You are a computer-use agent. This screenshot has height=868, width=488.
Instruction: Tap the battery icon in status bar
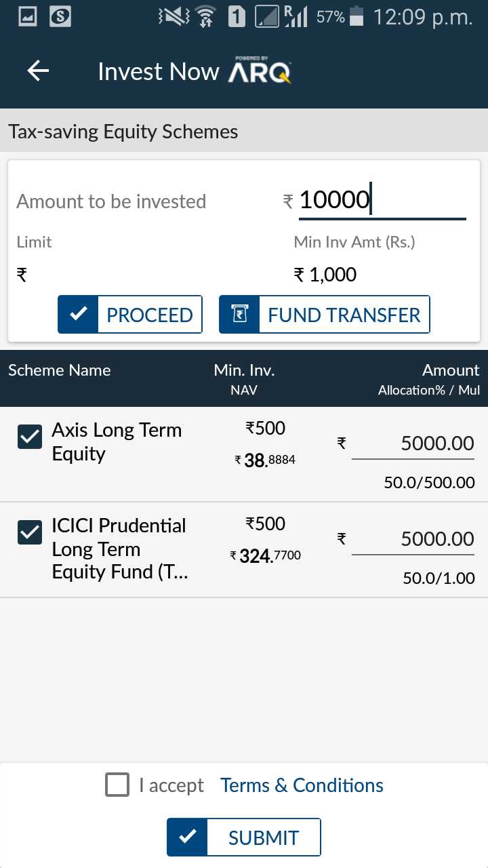coord(359,17)
